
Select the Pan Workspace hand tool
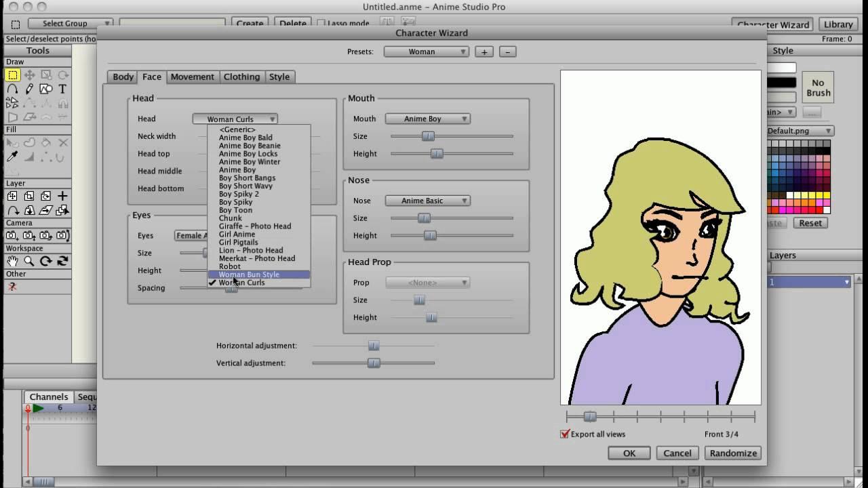(12, 261)
